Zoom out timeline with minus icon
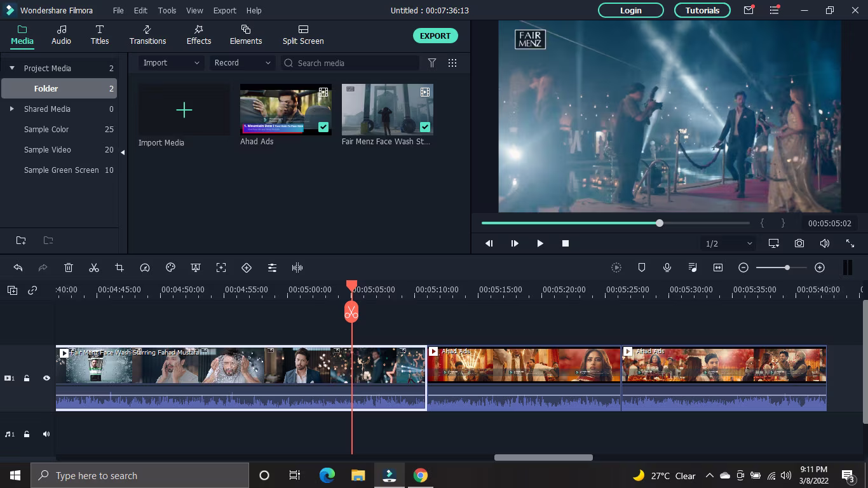868x488 pixels. click(743, 268)
